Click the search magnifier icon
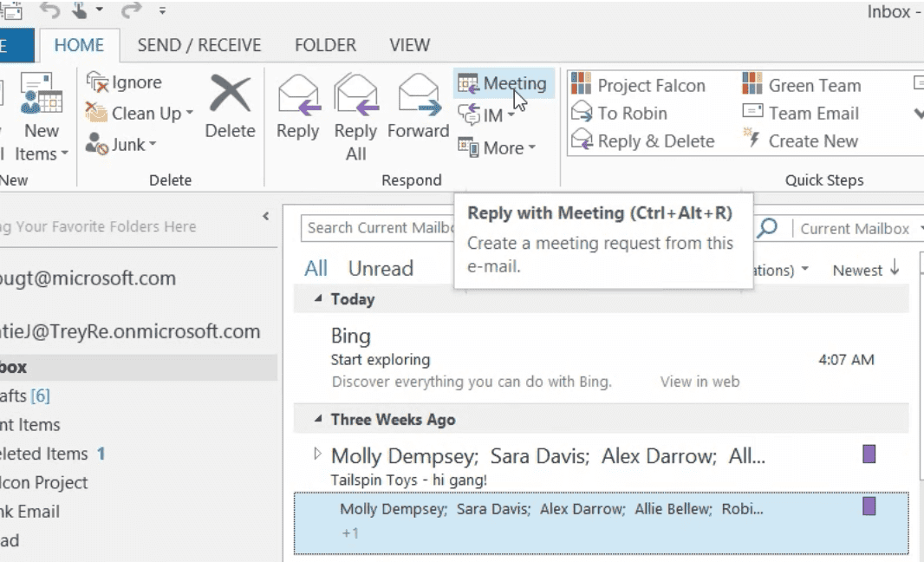This screenshot has height=562, width=924. [767, 228]
